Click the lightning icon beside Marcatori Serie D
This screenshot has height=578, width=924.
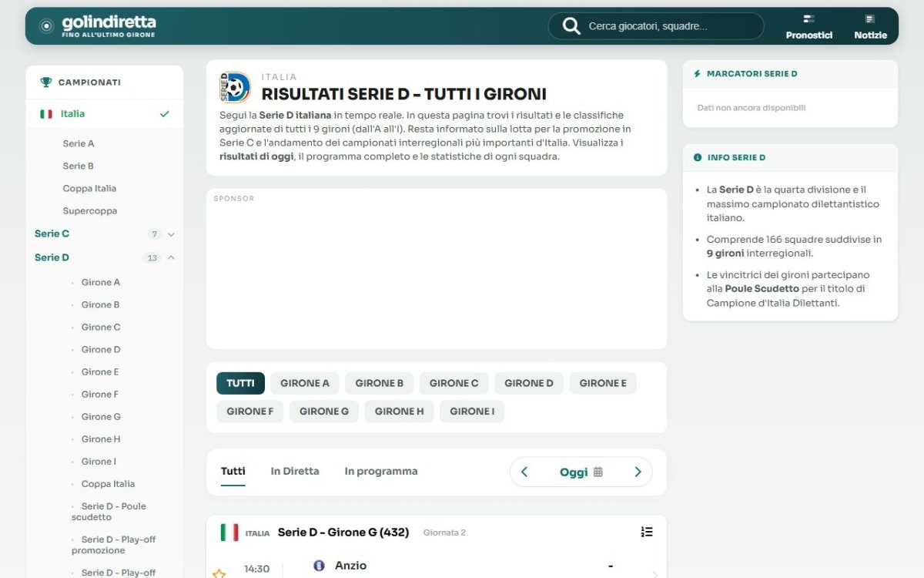pyautogui.click(x=698, y=74)
